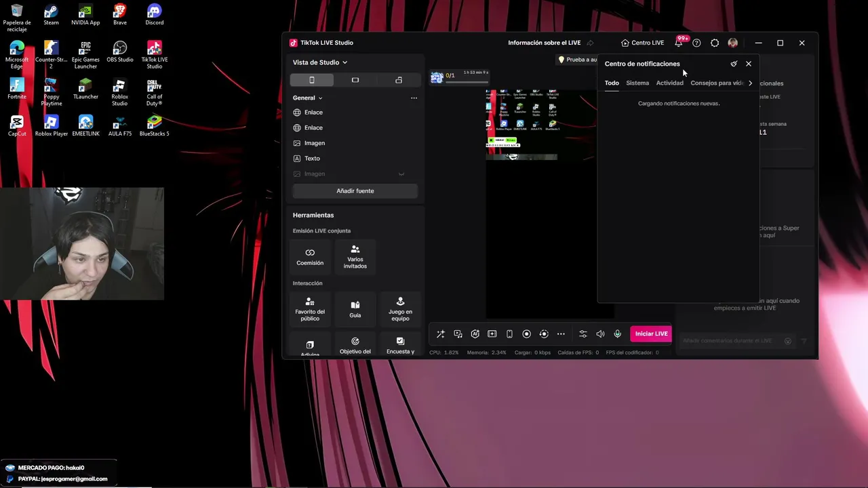Select the first Enlace source
Viewport: 868px width, 488px height.
pyautogui.click(x=355, y=113)
